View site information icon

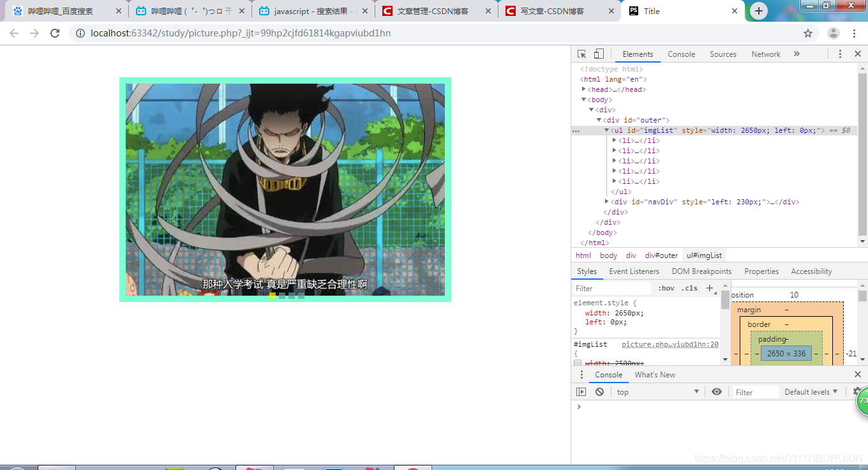coord(80,33)
